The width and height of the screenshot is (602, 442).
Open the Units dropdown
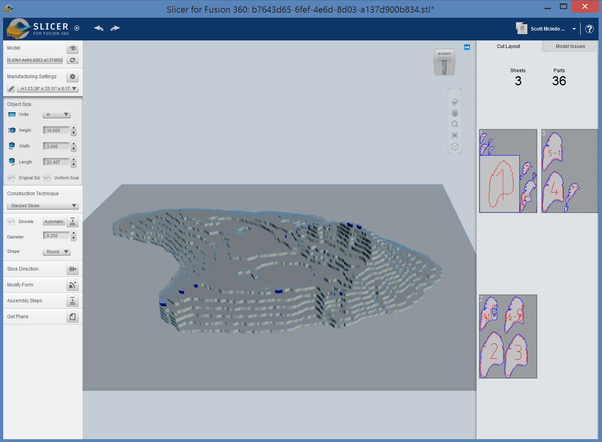coord(56,114)
